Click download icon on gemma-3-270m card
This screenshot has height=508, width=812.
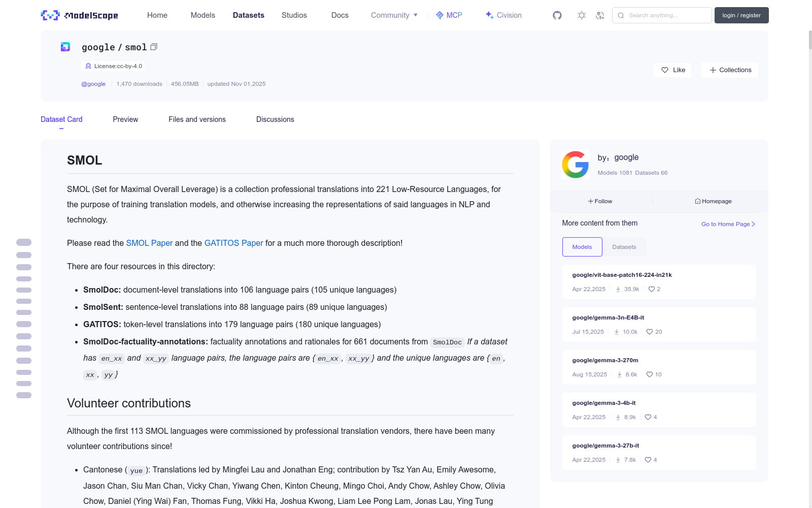(620, 374)
